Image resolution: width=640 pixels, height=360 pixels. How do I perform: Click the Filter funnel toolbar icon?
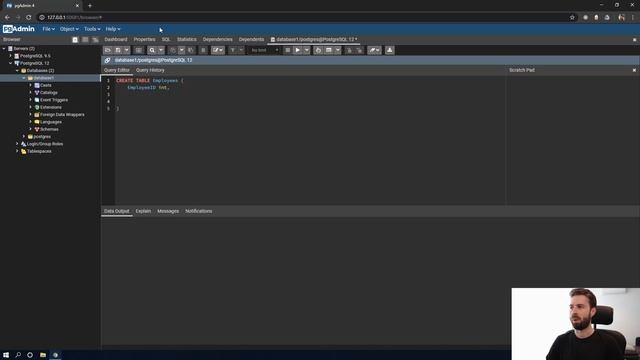pos(232,50)
